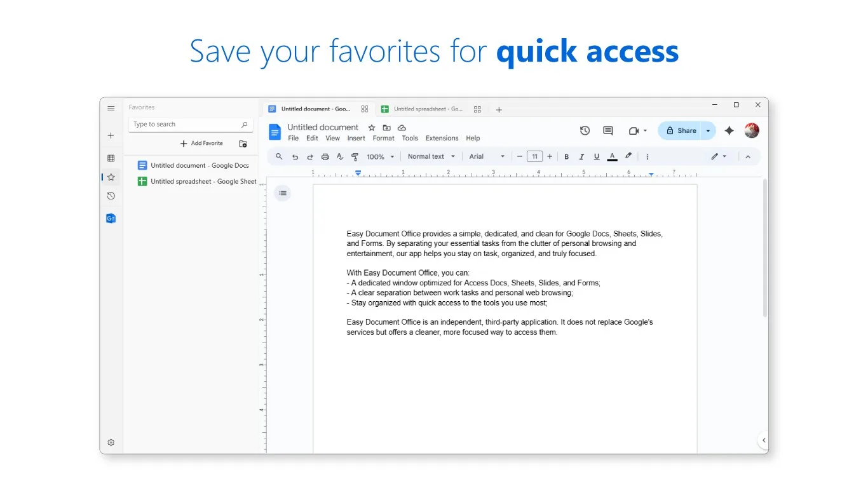Collapse the menus with the chevron
The width and height of the screenshot is (868, 488).
click(x=748, y=156)
